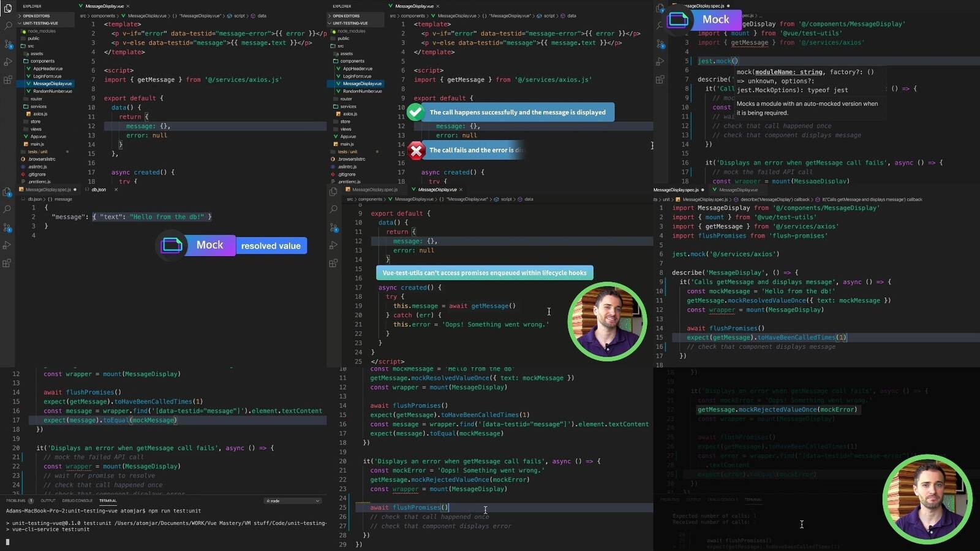Image resolution: width=980 pixels, height=551 pixels.
Task: Open Source Control icon in the db.json window
Action: click(x=7, y=227)
